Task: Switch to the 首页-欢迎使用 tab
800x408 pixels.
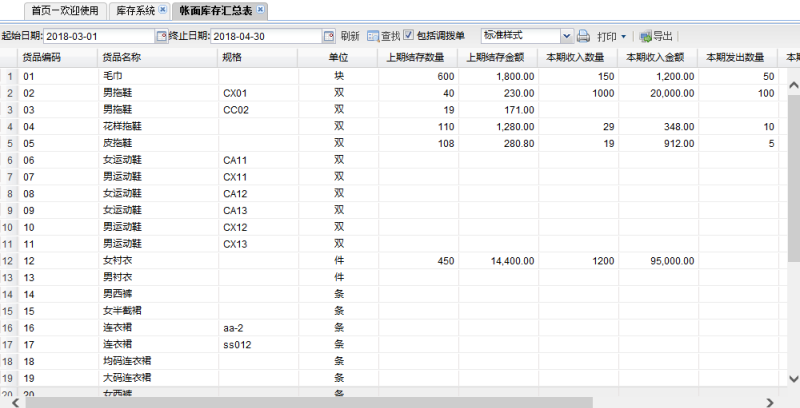Action: tap(65, 11)
